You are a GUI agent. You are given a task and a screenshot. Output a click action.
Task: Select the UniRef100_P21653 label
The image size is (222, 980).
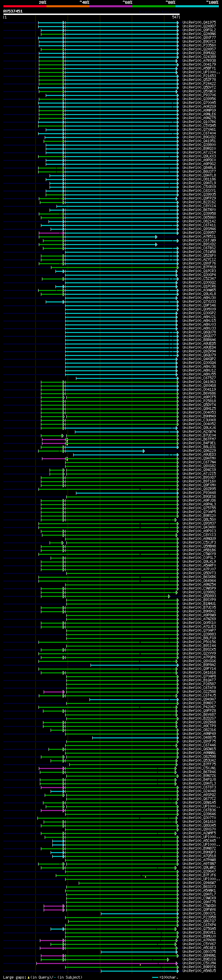click(199, 76)
